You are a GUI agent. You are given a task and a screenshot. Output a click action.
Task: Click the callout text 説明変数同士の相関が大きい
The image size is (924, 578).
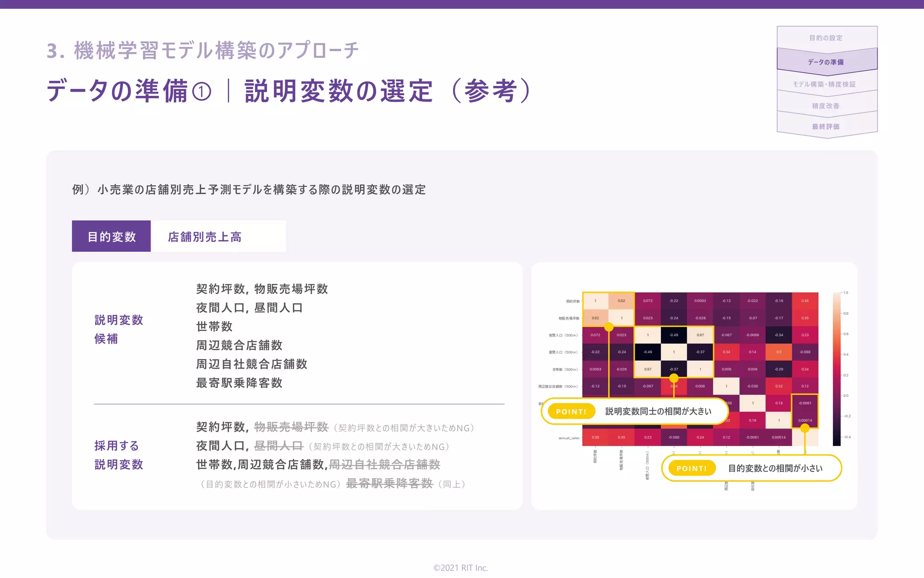click(x=658, y=411)
